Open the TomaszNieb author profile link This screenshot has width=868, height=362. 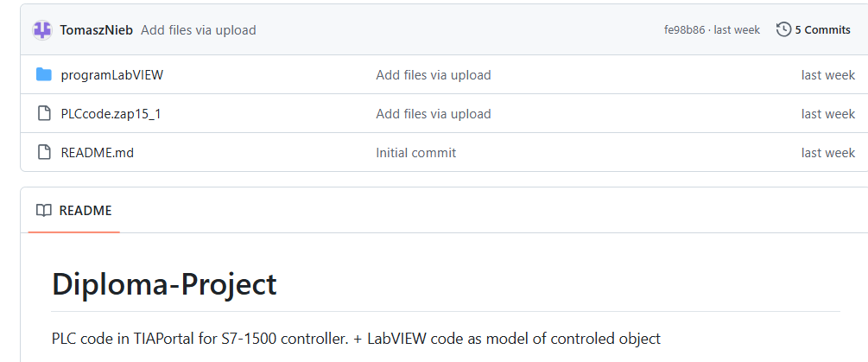click(x=96, y=30)
